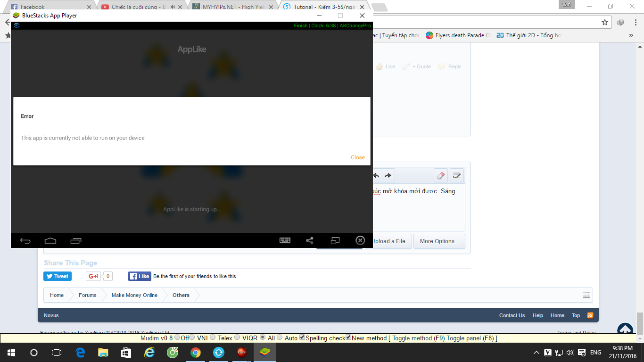The width and height of the screenshot is (644, 362).
Task: Open the Windows Start menu
Action: 11,352
